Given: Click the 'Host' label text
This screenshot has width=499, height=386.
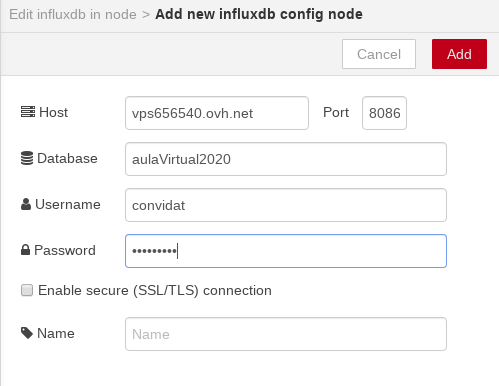Looking at the screenshot, I should (x=53, y=112).
